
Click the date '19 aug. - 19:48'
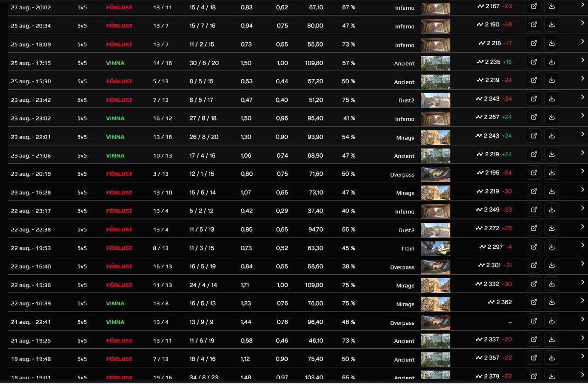tap(31, 360)
